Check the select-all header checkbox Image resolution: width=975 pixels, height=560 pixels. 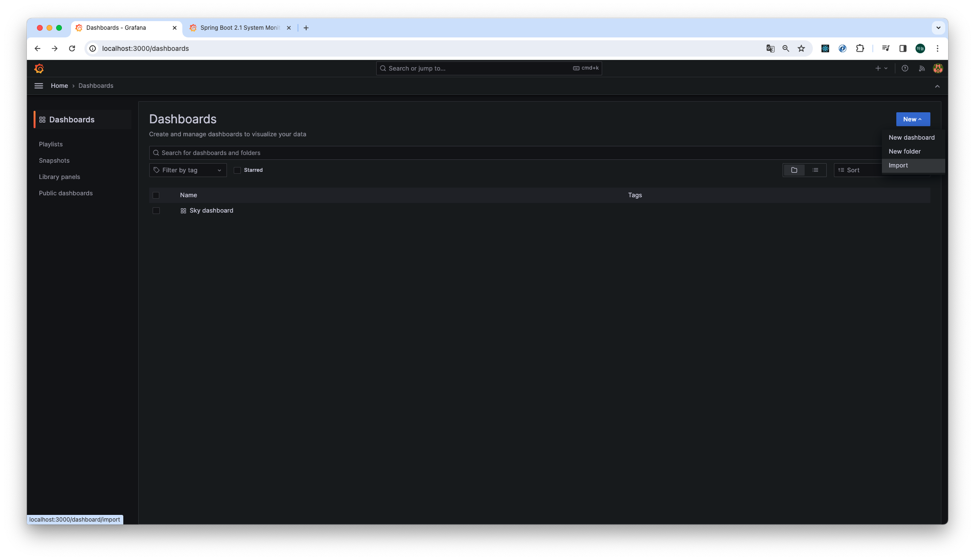coord(156,195)
